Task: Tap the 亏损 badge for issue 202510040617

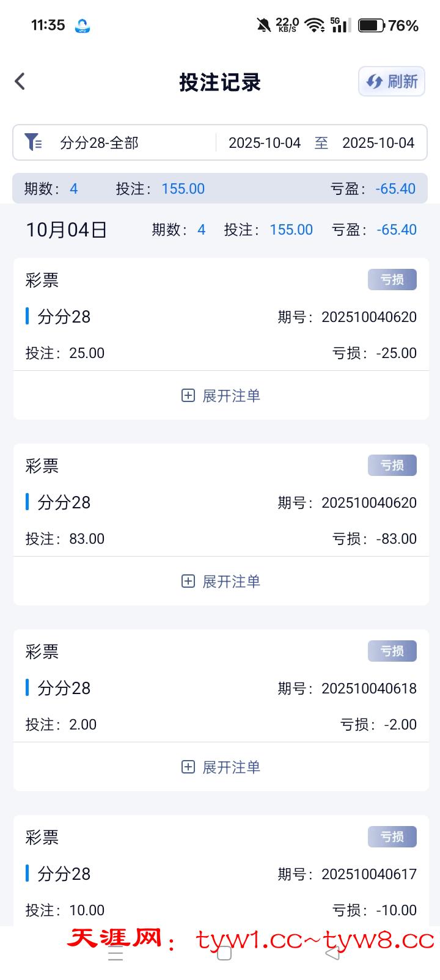Action: [x=392, y=837]
